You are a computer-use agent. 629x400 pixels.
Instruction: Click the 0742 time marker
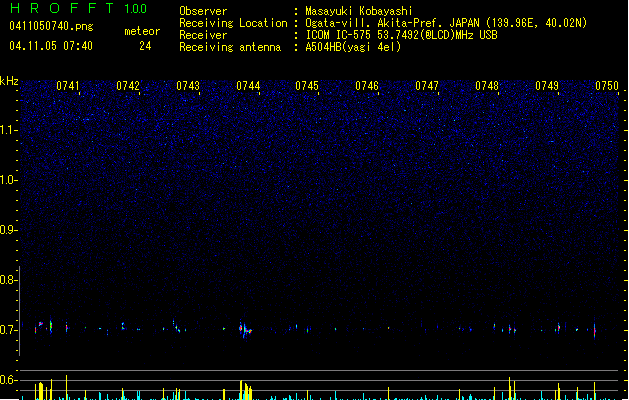coord(128,86)
